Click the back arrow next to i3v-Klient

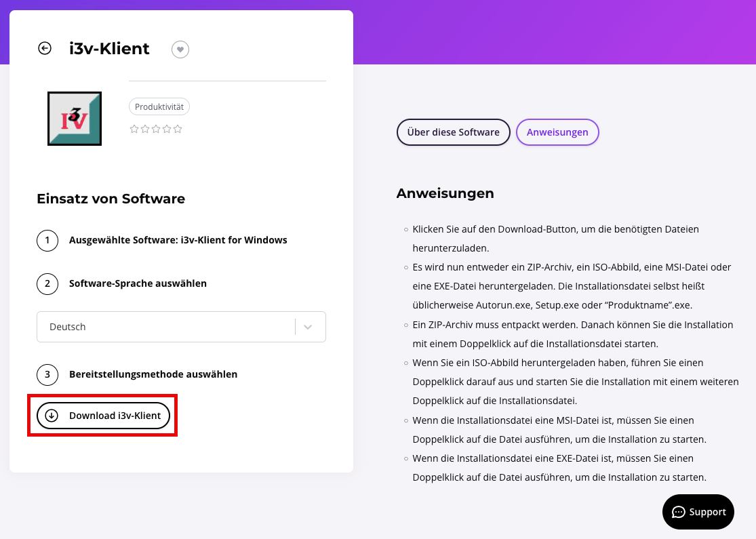(45, 48)
